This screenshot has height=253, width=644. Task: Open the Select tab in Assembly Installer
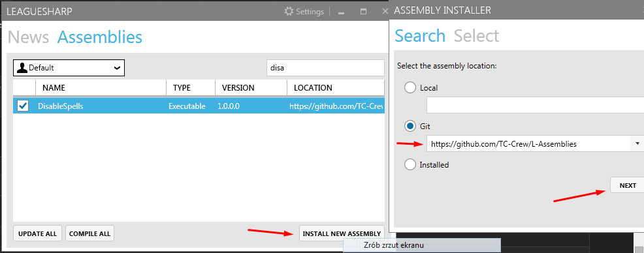[476, 36]
